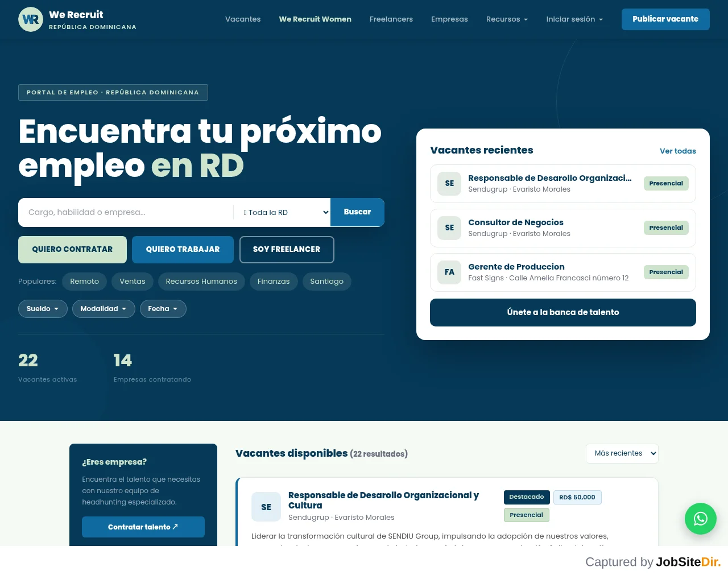Navigate to Freelancers section
This screenshot has width=728, height=579.
[391, 19]
